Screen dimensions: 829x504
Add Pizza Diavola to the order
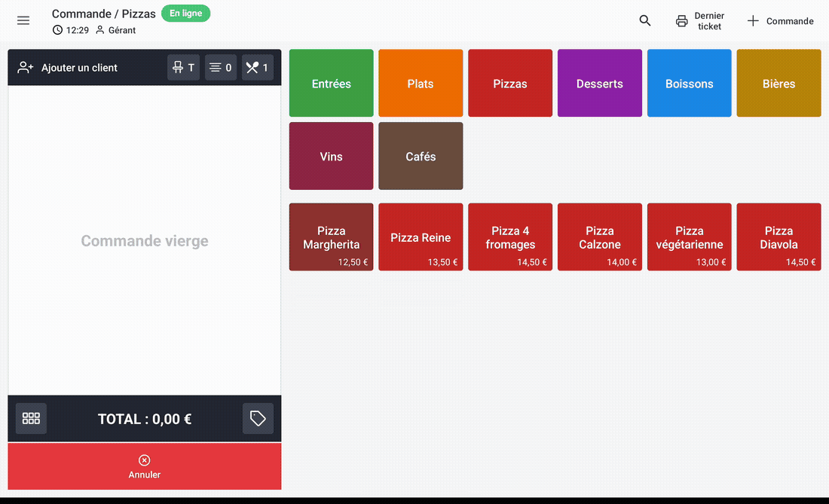[779, 237]
